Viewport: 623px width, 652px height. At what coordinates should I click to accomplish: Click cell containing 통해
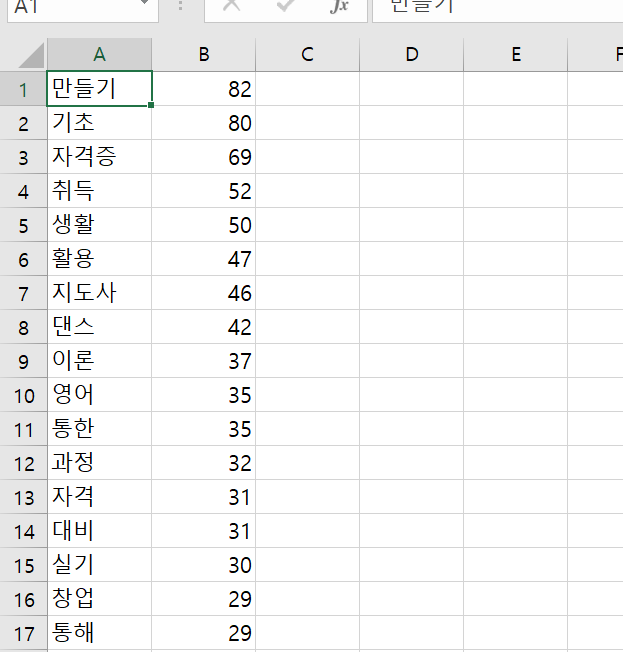click(99, 634)
